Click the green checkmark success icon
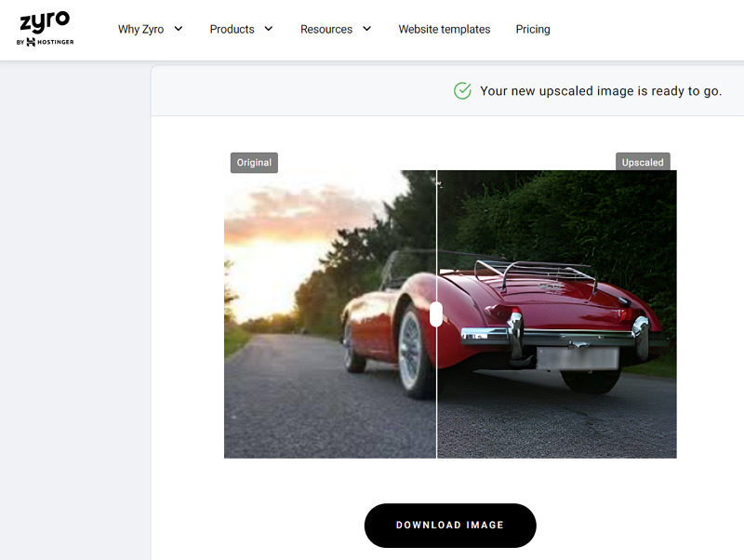The height and width of the screenshot is (560, 744). [x=462, y=91]
